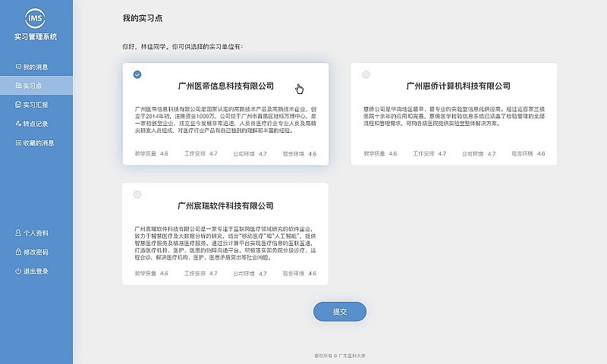Click the 版权所有 footer text
Viewport: 607px width, 364px height.
pyautogui.click(x=340, y=356)
